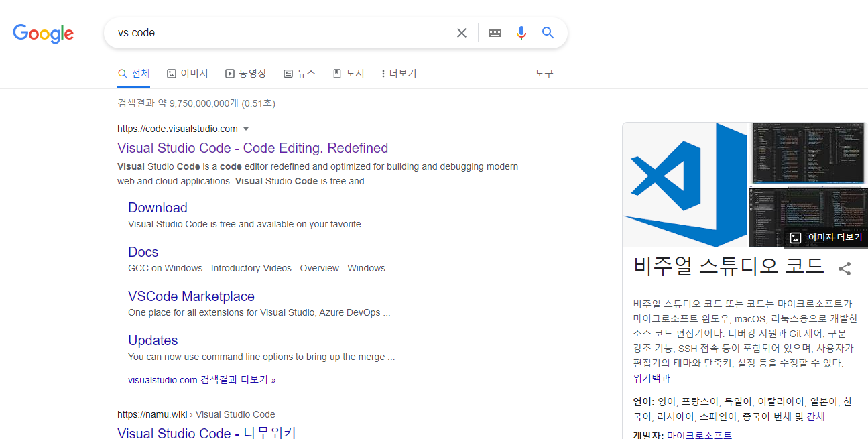Screen dimensions: 868x439
Task: Switch to the 뉴스 tab
Action: 300,74
